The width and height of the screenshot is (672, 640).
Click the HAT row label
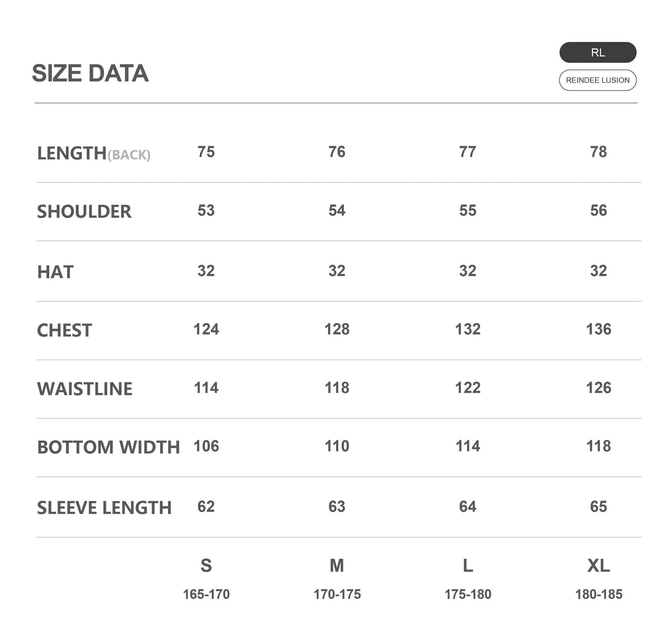coord(55,272)
